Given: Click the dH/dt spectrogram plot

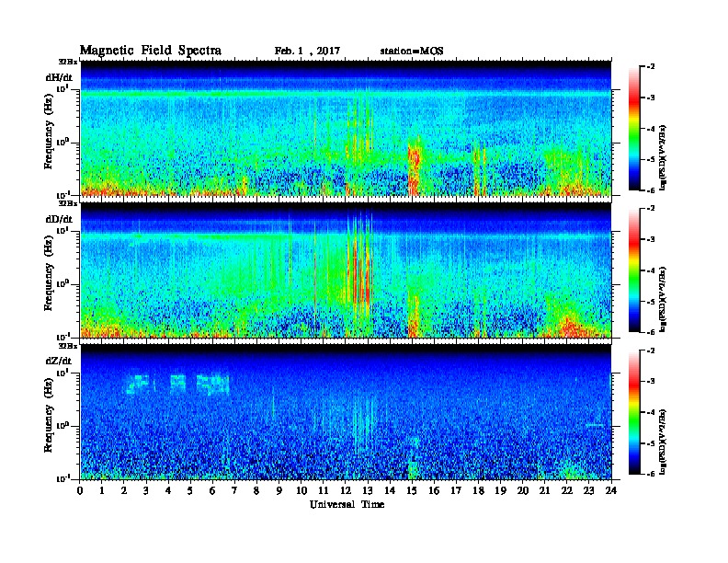Looking at the screenshot, I should click(346, 128).
